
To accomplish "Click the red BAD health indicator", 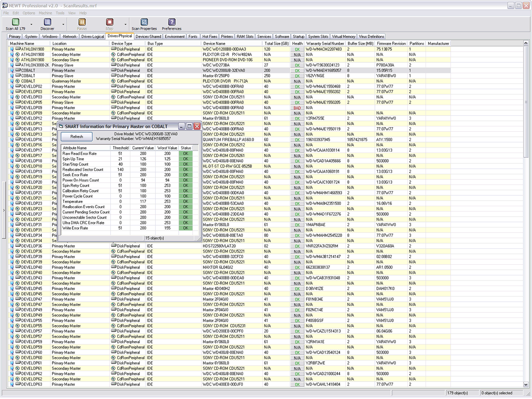I will coord(297,108).
